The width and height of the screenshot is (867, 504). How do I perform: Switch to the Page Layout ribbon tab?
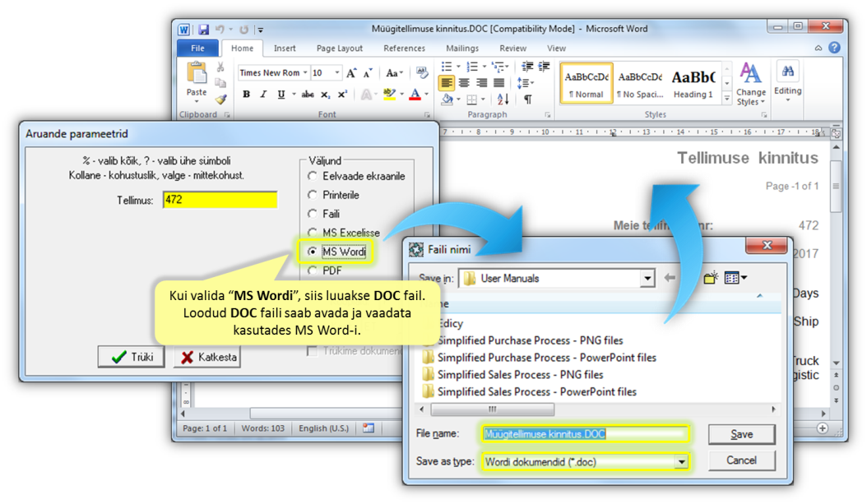pos(340,48)
